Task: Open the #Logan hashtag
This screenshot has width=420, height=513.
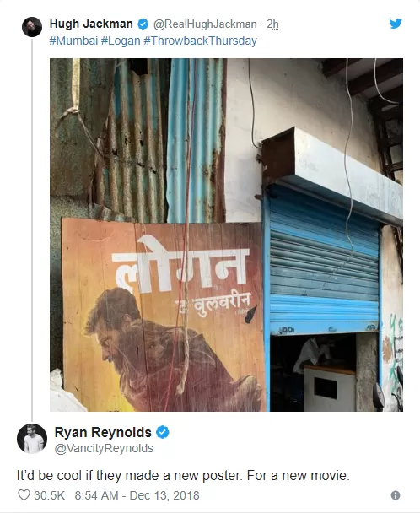Action: (121, 40)
